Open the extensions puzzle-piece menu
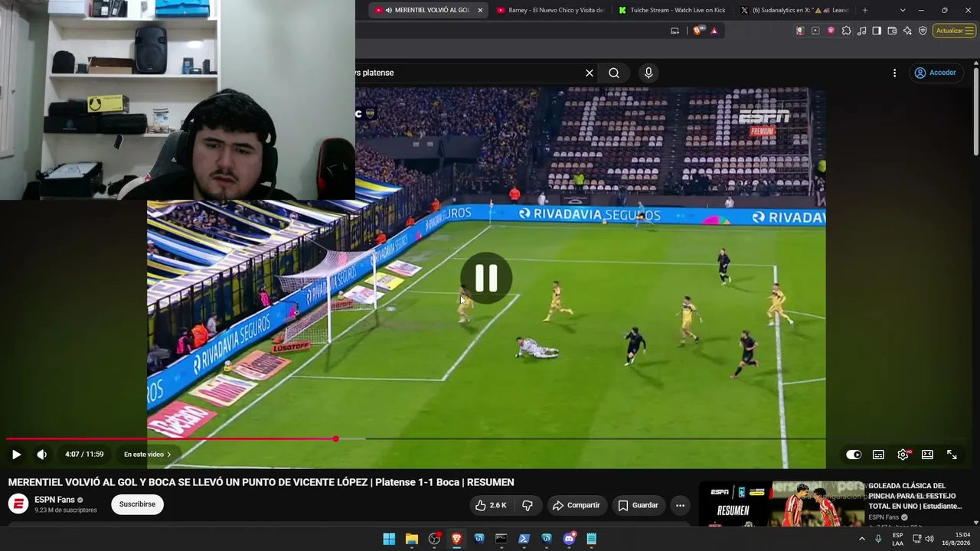 pos(846,31)
